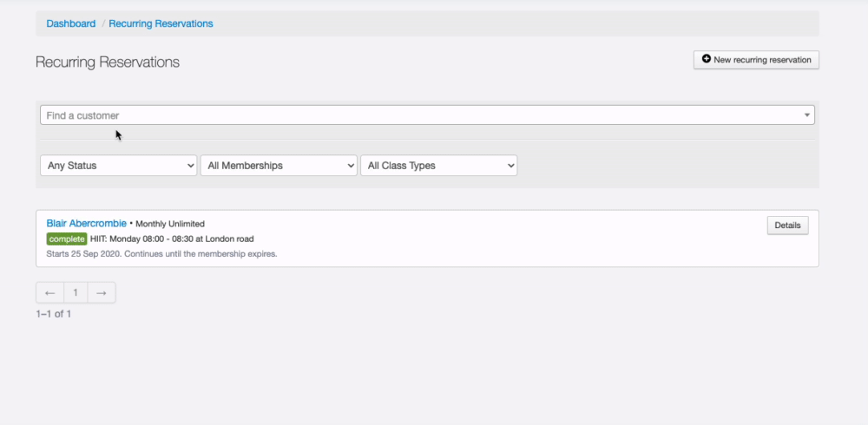
Task: Focus the Find a customer search field
Action: coord(417,115)
